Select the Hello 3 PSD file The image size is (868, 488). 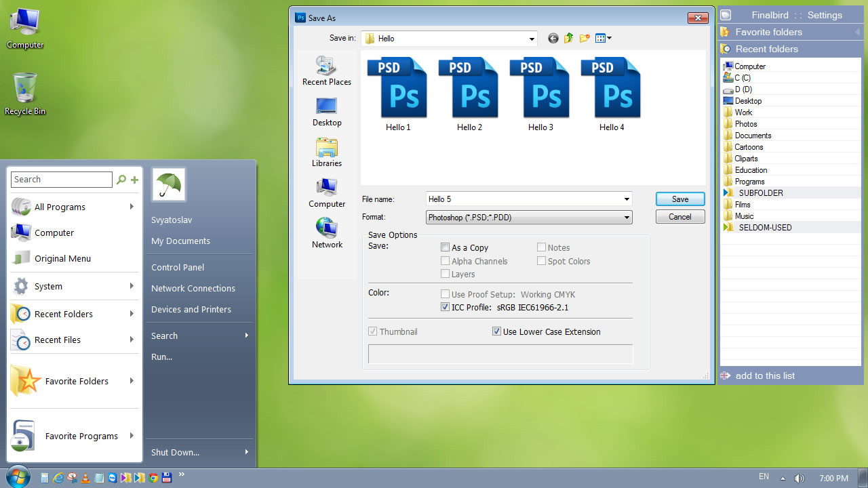coord(540,94)
